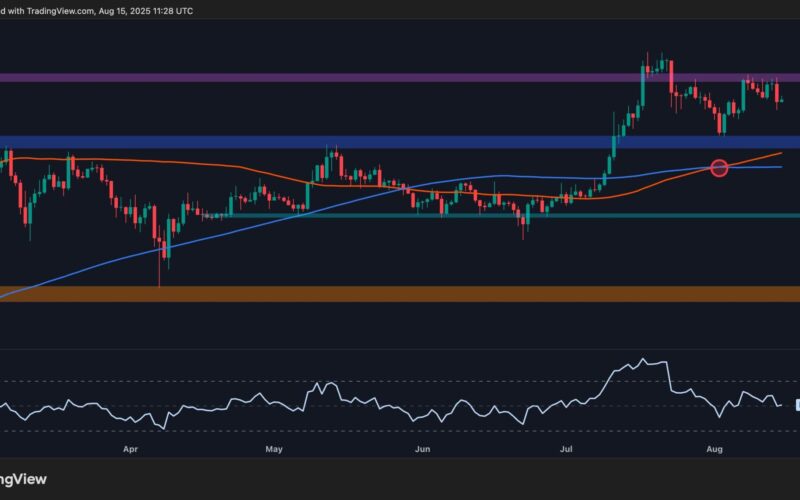
Task: Select the most recent candlestick on chart
Action: coord(782,99)
